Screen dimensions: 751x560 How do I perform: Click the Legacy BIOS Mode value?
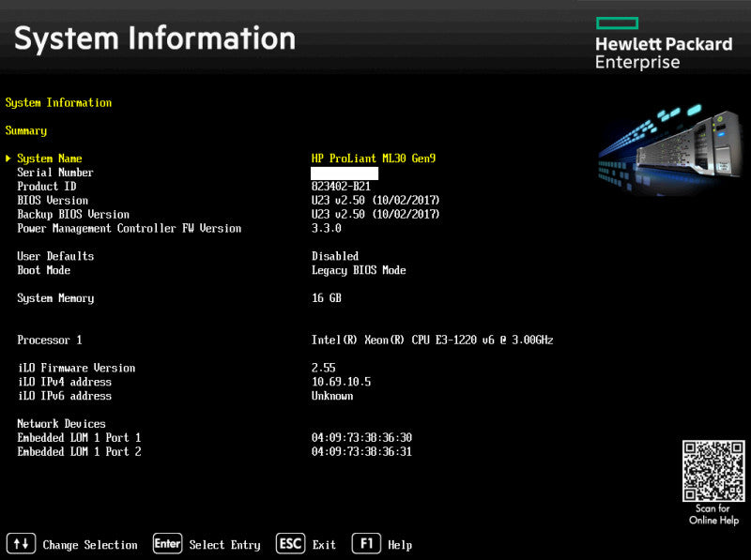[x=359, y=270]
